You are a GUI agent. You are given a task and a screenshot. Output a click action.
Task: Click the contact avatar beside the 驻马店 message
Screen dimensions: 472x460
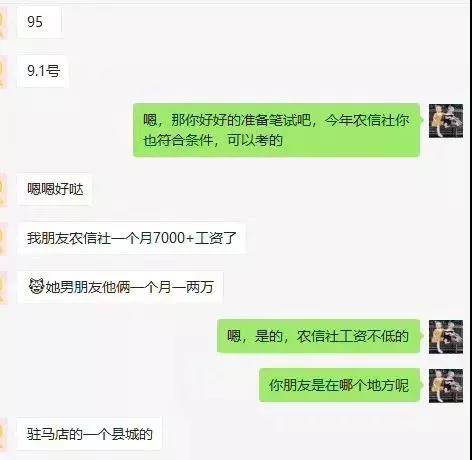point(3,434)
